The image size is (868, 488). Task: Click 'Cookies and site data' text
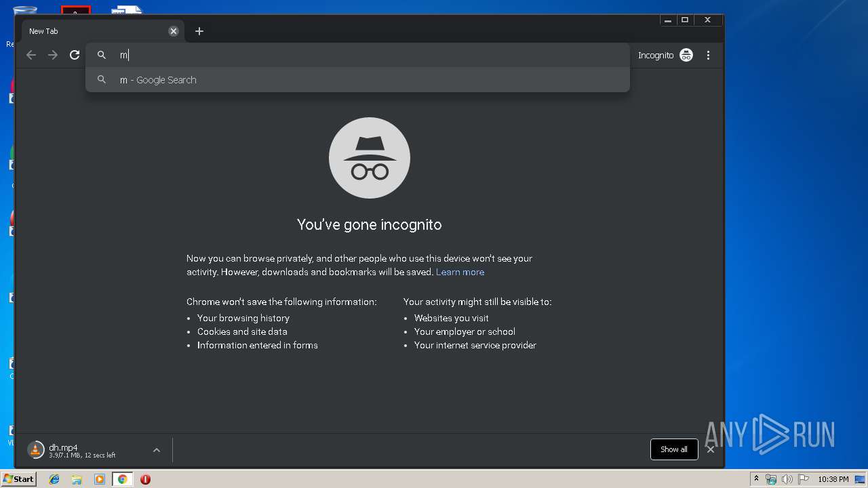[242, 331]
